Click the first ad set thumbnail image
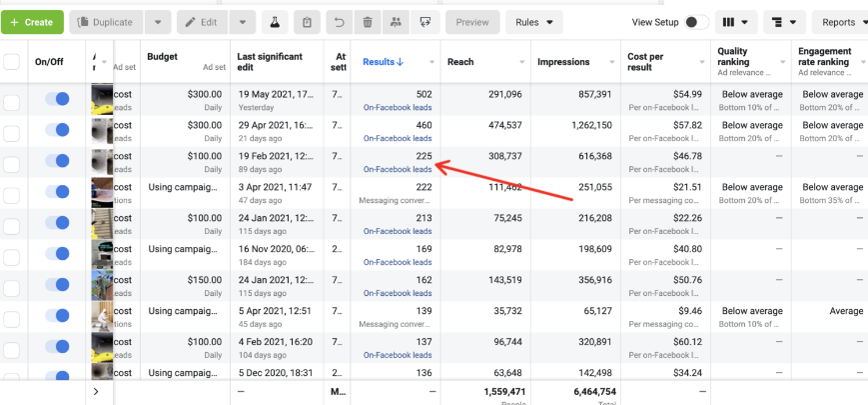Viewport: 868px width, 405px height. (x=101, y=100)
